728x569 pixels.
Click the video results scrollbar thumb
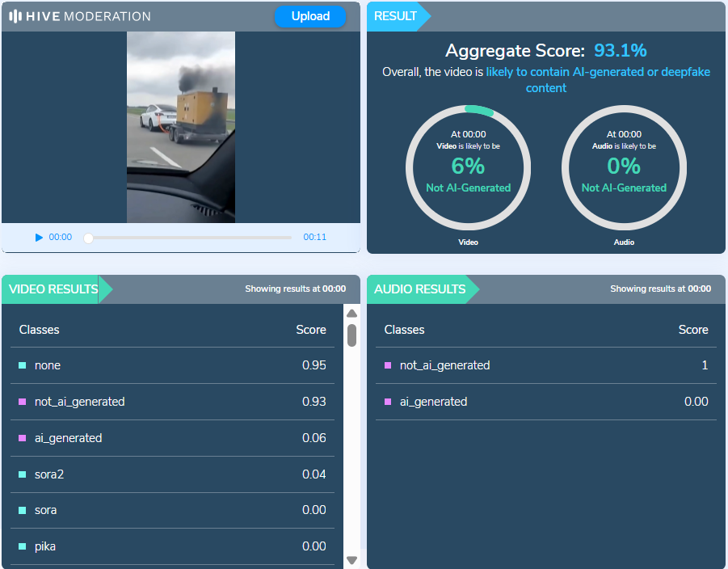click(x=351, y=335)
